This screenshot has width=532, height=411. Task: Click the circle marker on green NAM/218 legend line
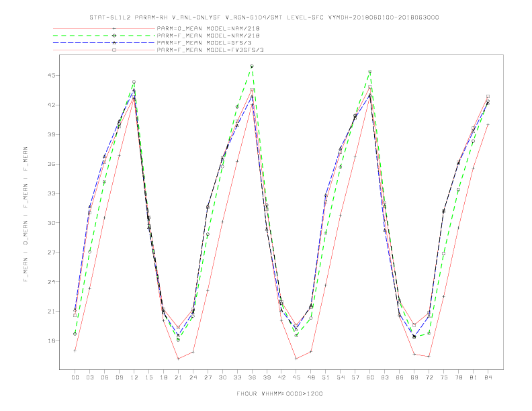tap(114, 36)
